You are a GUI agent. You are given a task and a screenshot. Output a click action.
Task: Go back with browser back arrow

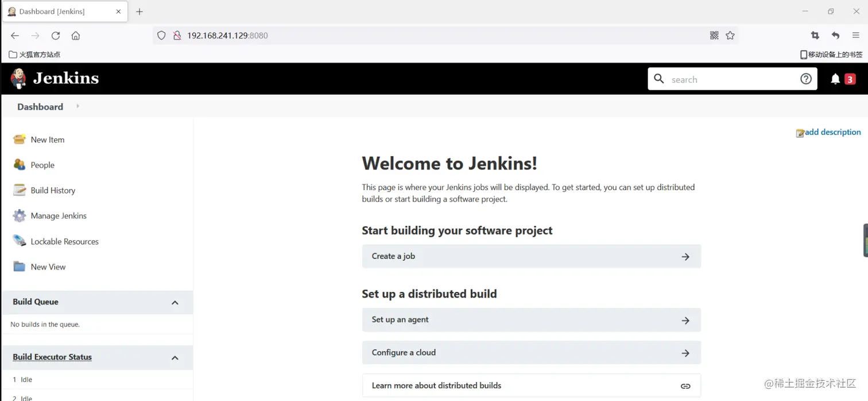click(15, 36)
